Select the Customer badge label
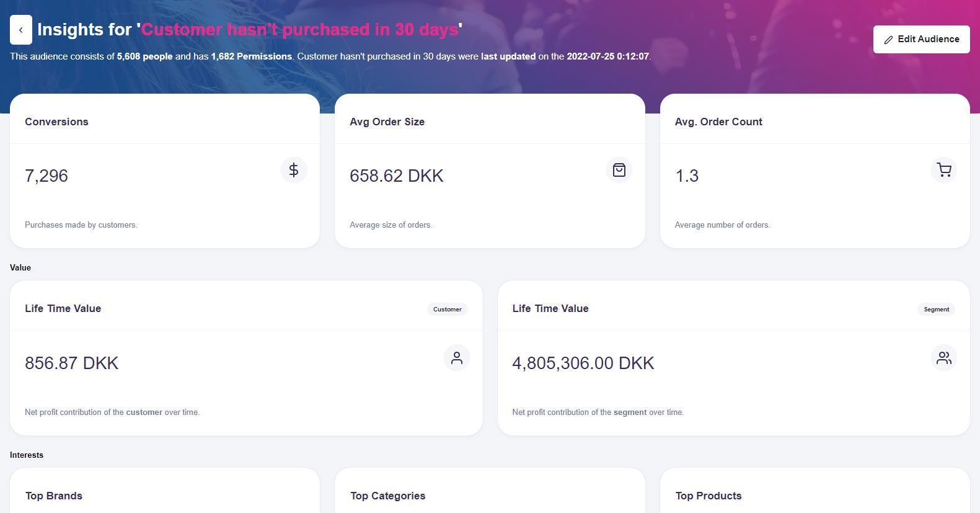 [x=447, y=309]
